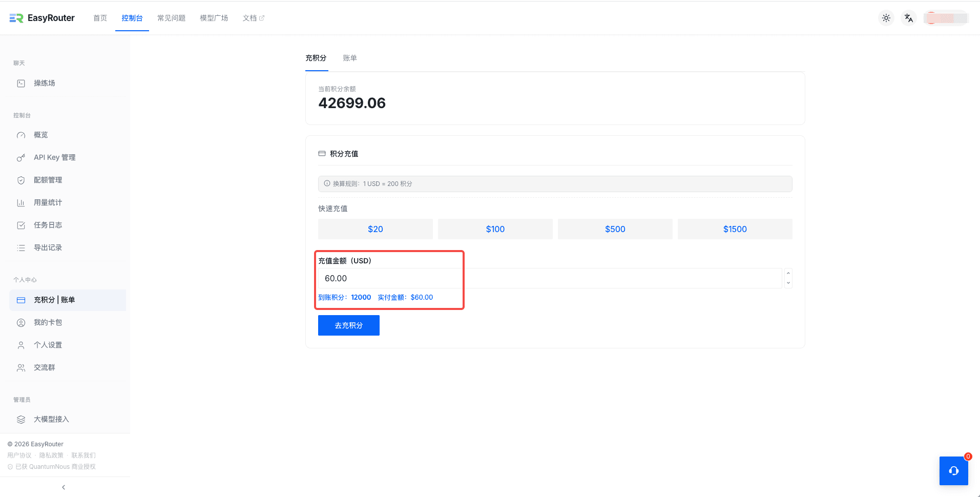
Task: Click the 我的卡包 profile circle icon
Action: click(x=21, y=323)
